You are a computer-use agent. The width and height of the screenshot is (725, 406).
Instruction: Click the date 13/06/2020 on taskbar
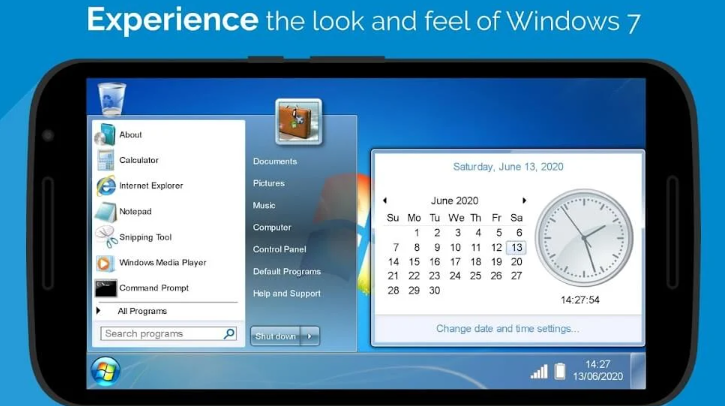click(598, 376)
